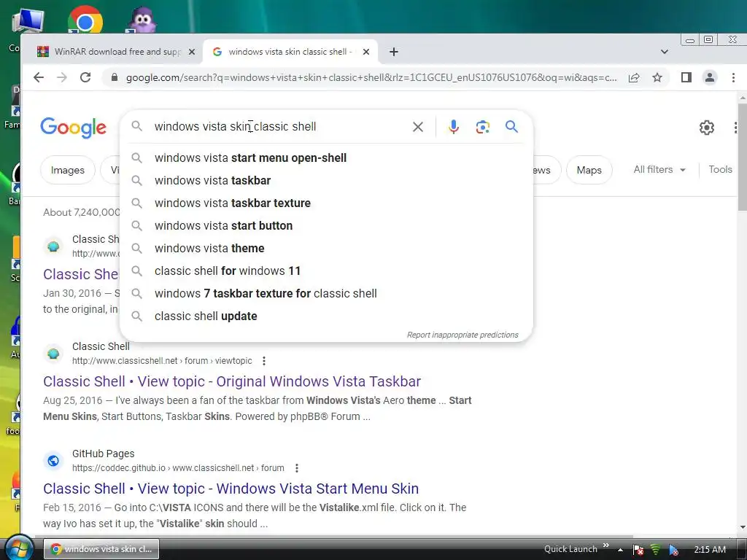Open Windows Vista Start Menu Skin result
This screenshot has height=560, width=747.
(231, 489)
